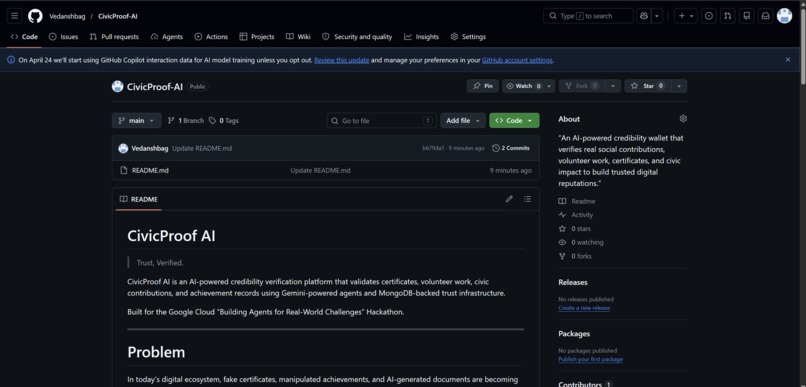
Task: Open Copilot chat icon in header
Action: click(644, 16)
